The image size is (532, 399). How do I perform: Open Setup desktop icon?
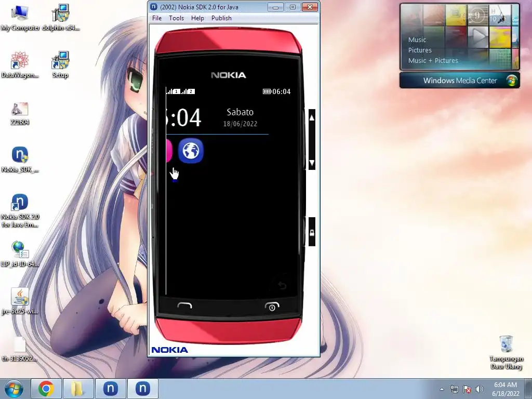[60, 65]
